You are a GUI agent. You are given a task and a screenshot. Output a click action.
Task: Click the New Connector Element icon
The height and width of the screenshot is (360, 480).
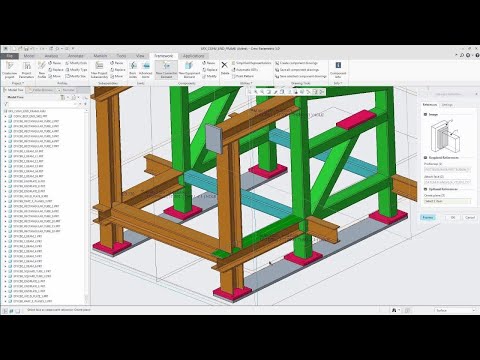(166, 70)
